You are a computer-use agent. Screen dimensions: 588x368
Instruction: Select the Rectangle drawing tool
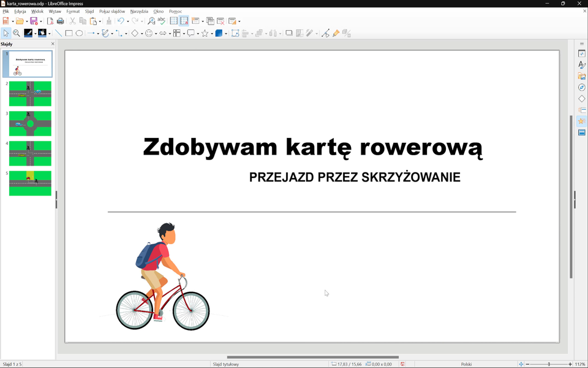(69, 33)
